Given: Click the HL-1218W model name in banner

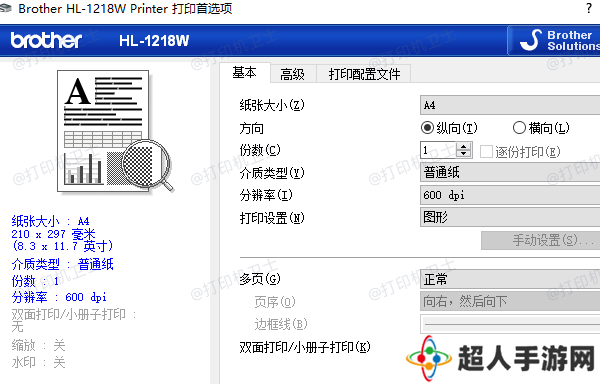Looking at the screenshot, I should [x=154, y=41].
